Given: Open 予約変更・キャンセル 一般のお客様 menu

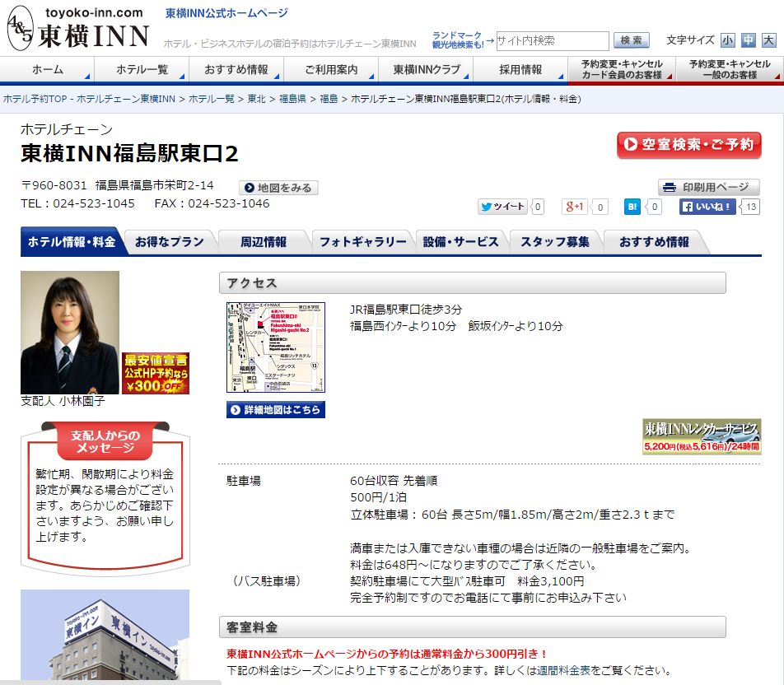Looking at the screenshot, I should click(x=730, y=69).
